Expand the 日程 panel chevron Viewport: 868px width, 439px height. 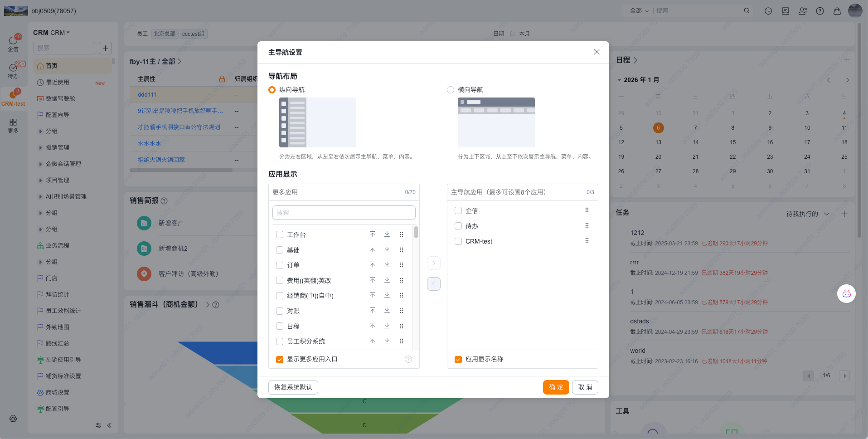[x=635, y=60]
